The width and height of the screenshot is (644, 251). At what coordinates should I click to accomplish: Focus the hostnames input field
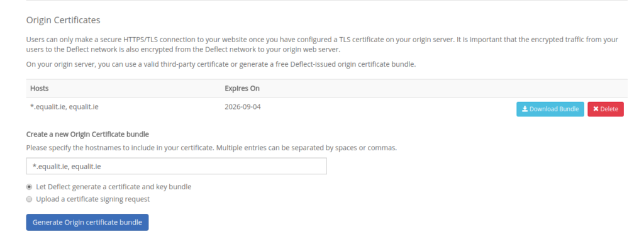tap(176, 166)
